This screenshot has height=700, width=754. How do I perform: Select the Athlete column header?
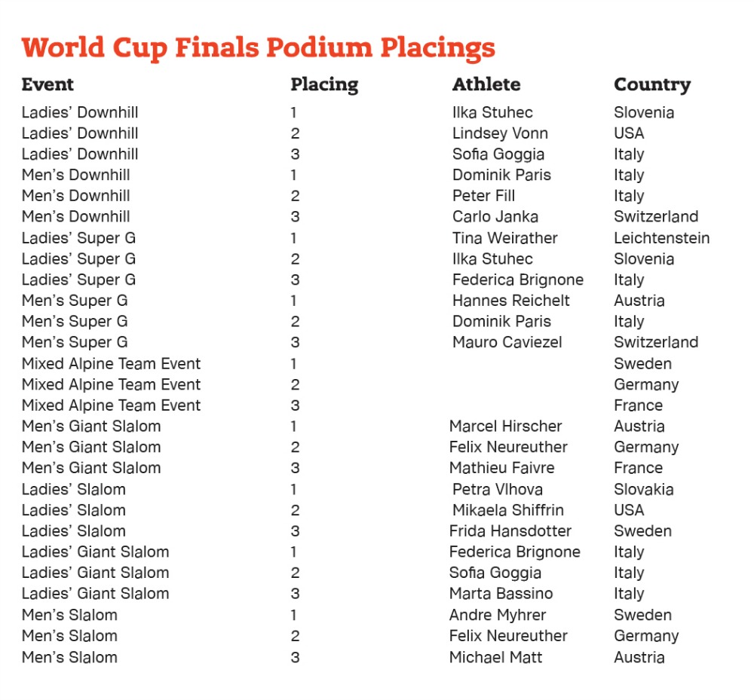click(x=486, y=84)
